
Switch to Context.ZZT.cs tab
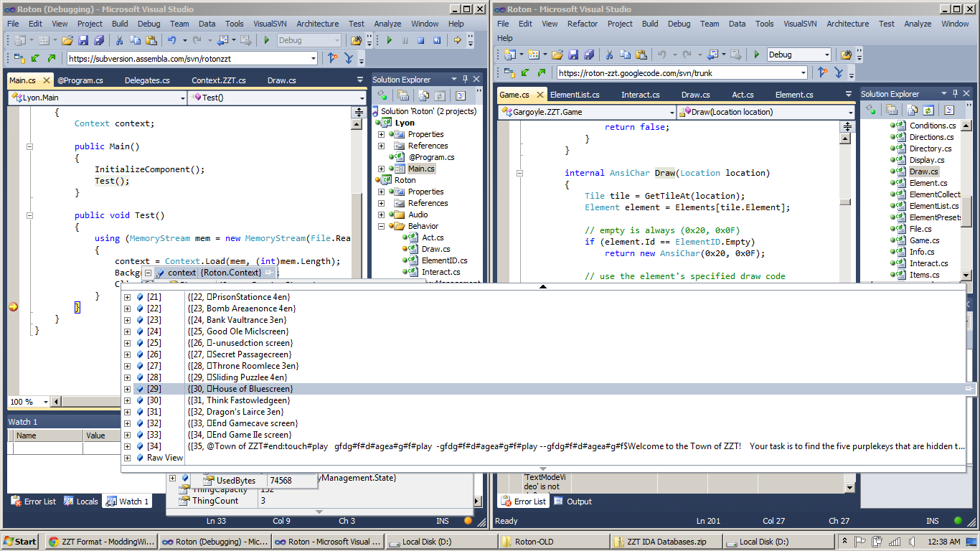[x=219, y=80]
